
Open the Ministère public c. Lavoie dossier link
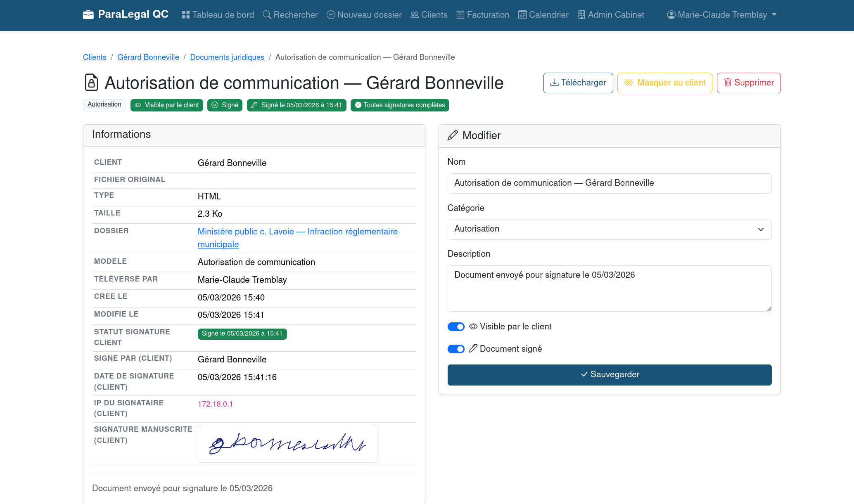pyautogui.click(x=297, y=232)
